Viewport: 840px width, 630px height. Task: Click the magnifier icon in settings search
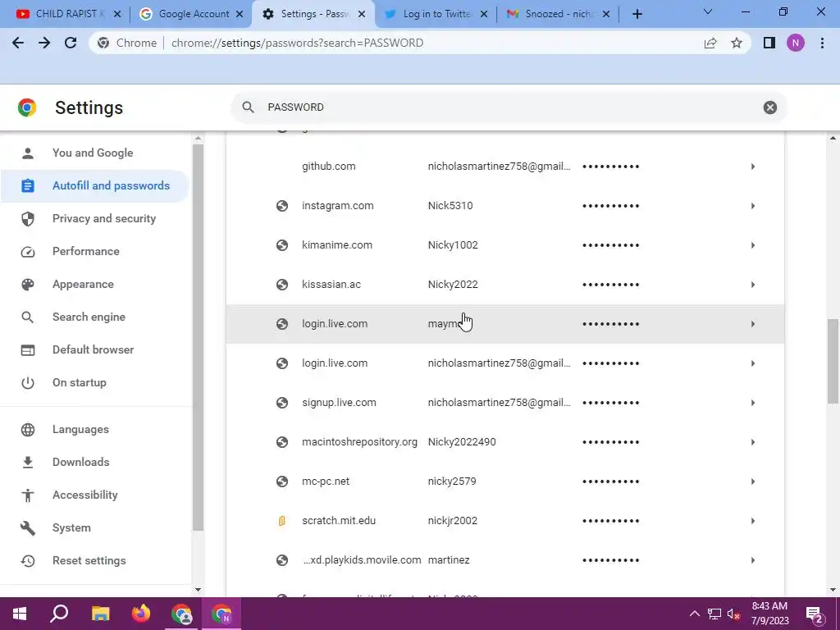coord(248,107)
